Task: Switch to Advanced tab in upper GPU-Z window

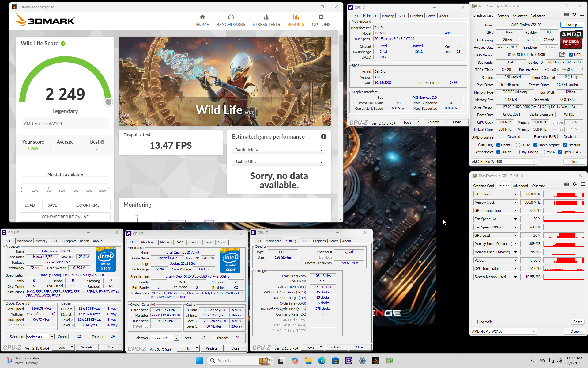Action: click(x=520, y=16)
